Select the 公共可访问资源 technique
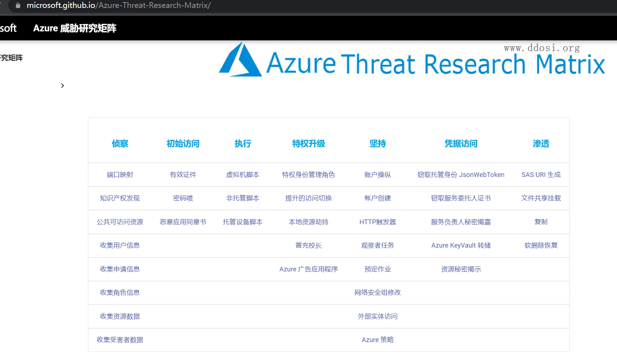The image size is (617, 364). point(120,222)
